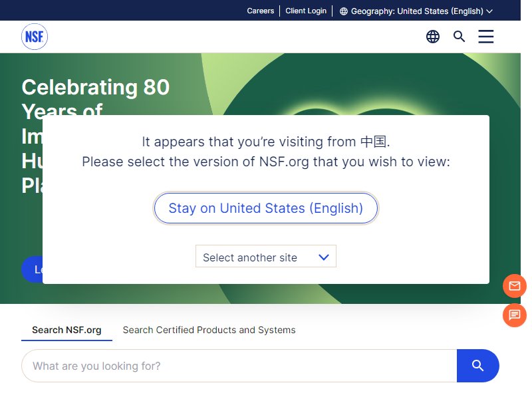Click Stay on United States (English)

click(265, 208)
